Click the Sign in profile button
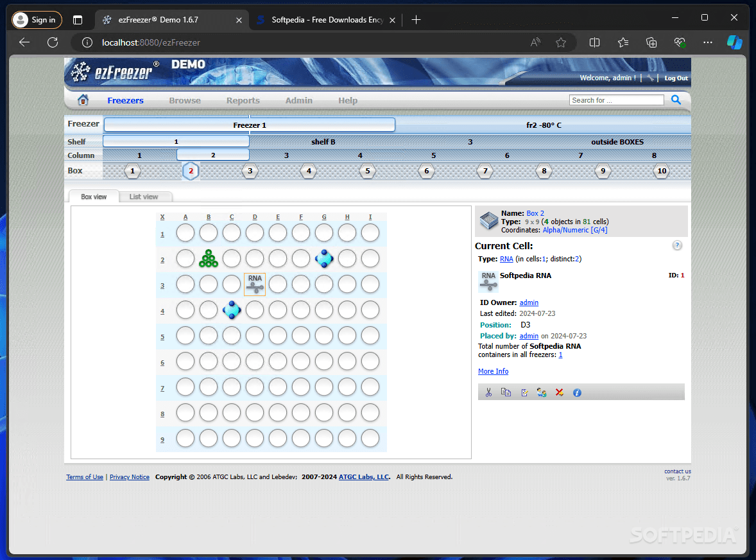Screen dimensions: 756x560 point(37,20)
